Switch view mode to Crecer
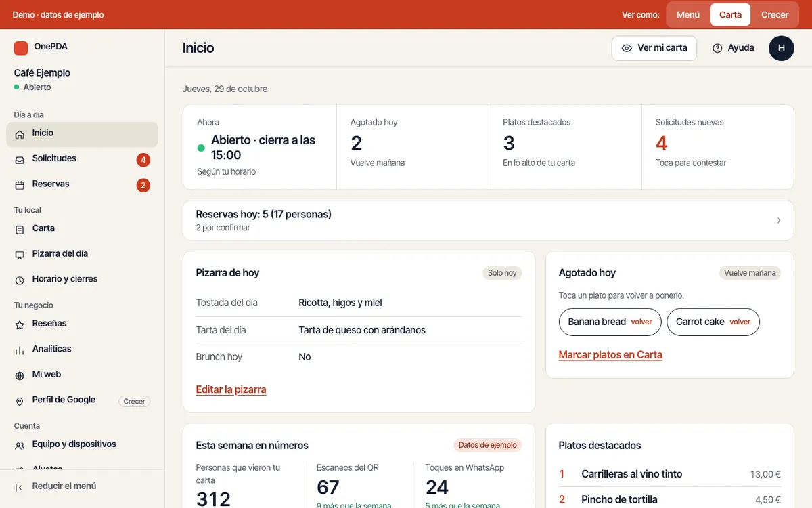Image resolution: width=812 pixels, height=508 pixels. [x=775, y=14]
